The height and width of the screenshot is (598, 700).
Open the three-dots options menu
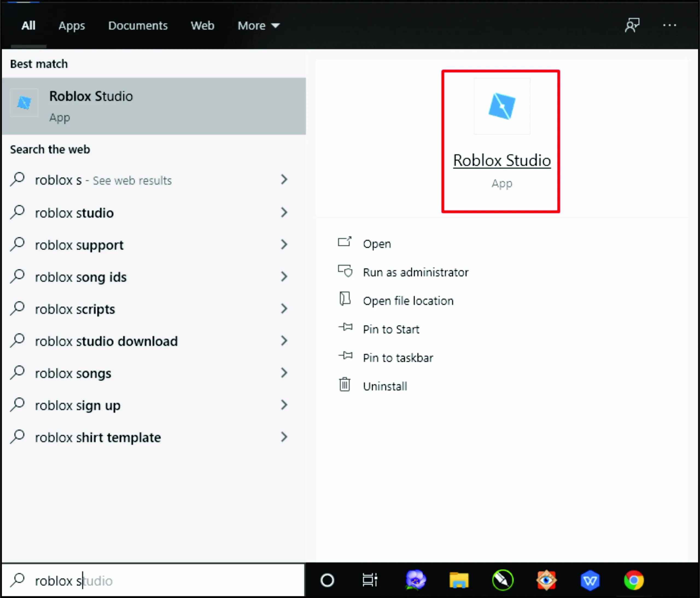tap(669, 26)
